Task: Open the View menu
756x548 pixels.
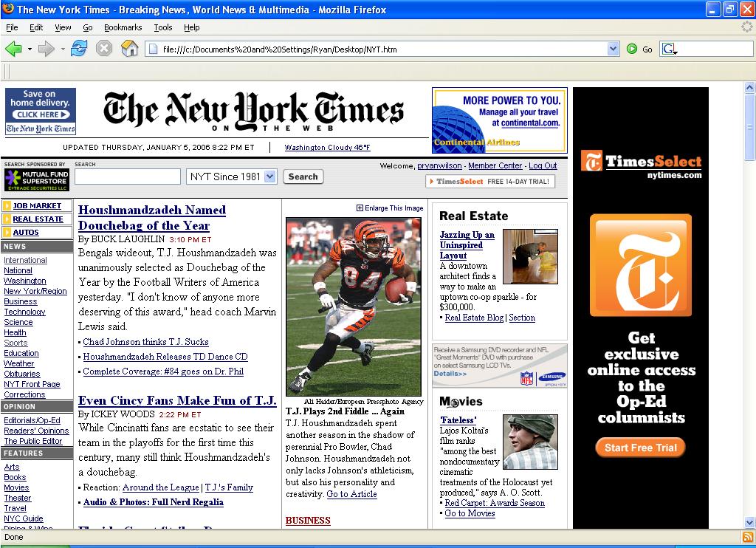Action: coord(63,27)
